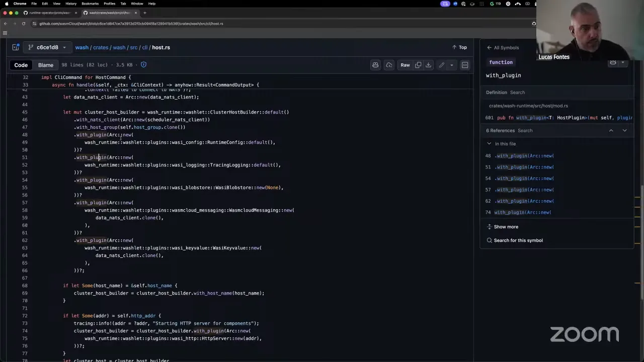The image size is (644, 362).
Task: Open the c6ce1d8 branch selector
Action: [x=47, y=47]
